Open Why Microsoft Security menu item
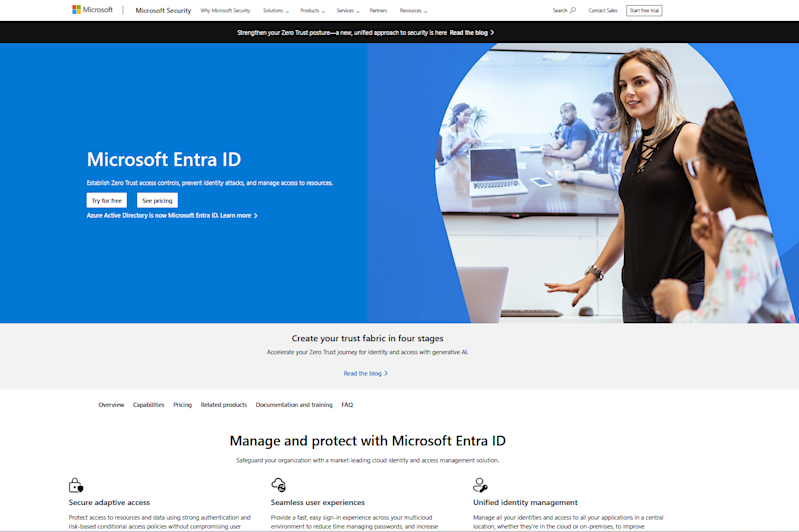 coord(225,10)
